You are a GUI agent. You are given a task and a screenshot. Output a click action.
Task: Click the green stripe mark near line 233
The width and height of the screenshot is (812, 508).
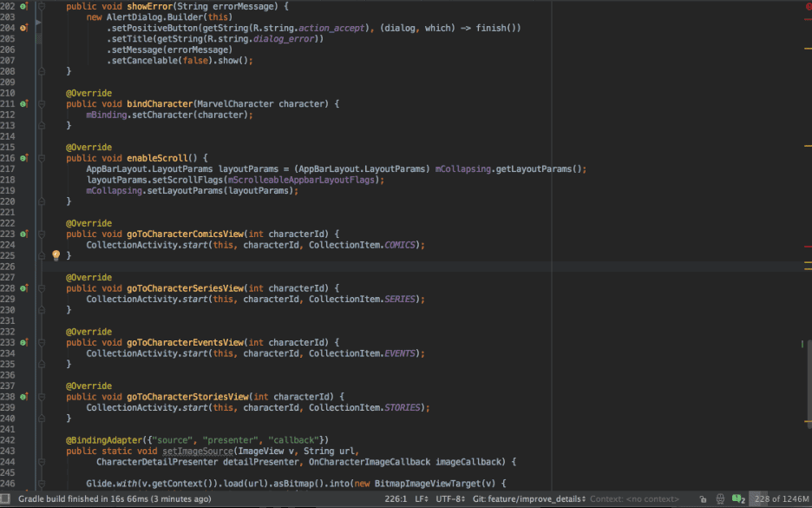(802, 344)
